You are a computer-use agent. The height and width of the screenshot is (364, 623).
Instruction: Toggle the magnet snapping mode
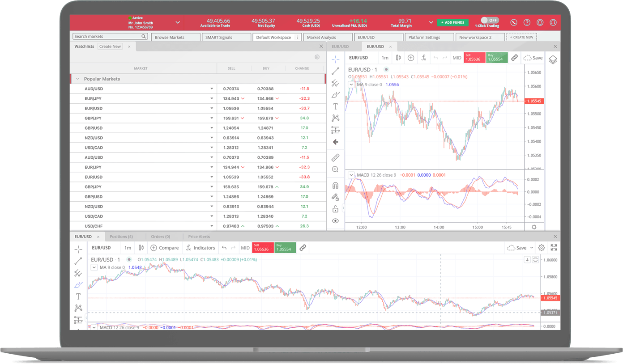pyautogui.click(x=336, y=185)
